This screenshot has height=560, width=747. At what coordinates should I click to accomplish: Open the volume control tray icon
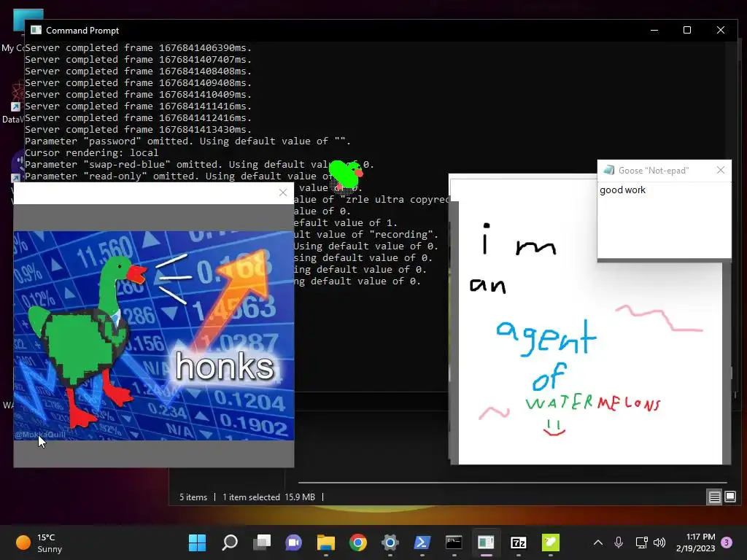[659, 542]
